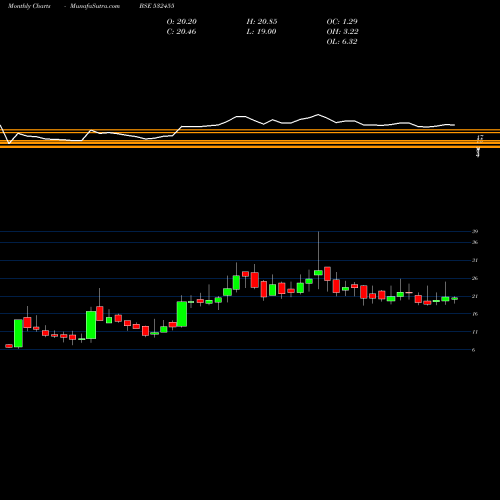Click the 31 price axis label
The height and width of the screenshot is (500, 500).
tap(475, 260)
